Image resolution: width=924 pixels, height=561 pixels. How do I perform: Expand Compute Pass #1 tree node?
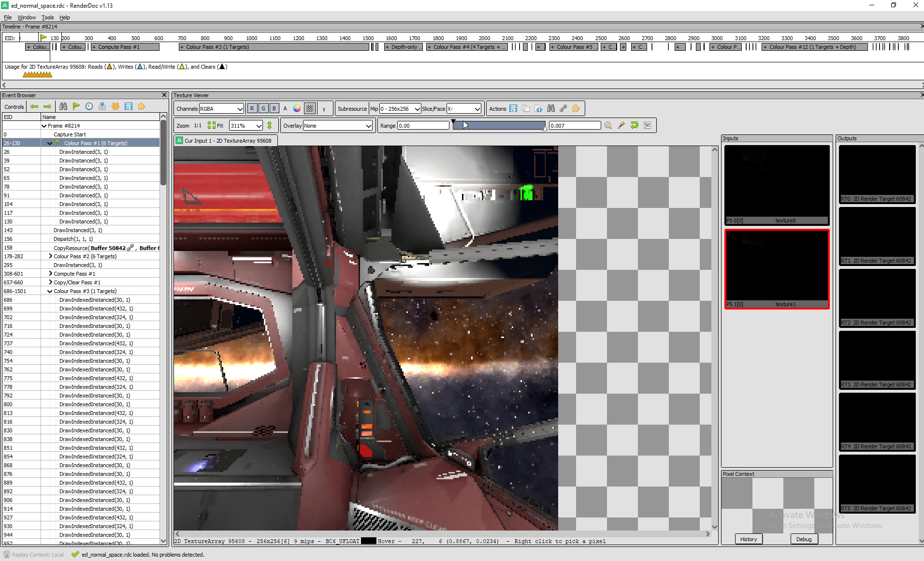pyautogui.click(x=50, y=274)
